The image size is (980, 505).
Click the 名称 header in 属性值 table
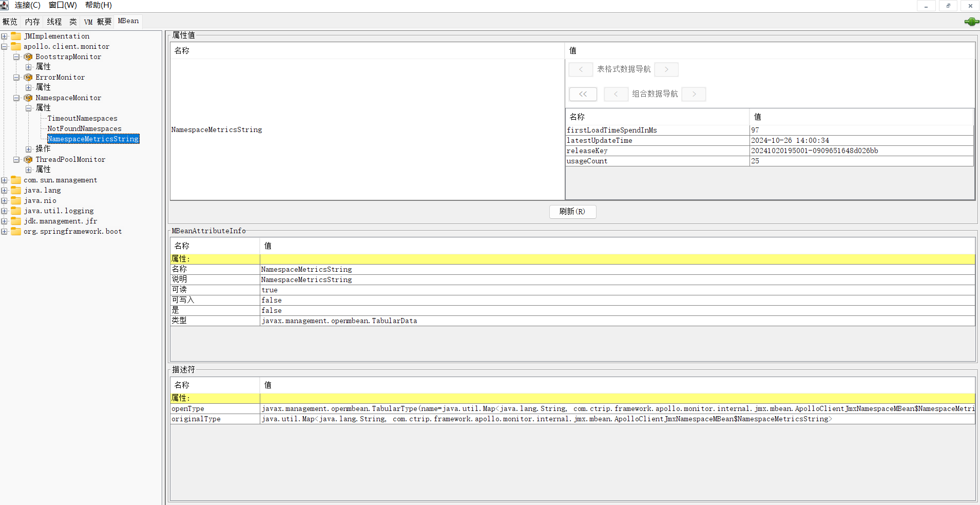tap(367, 51)
